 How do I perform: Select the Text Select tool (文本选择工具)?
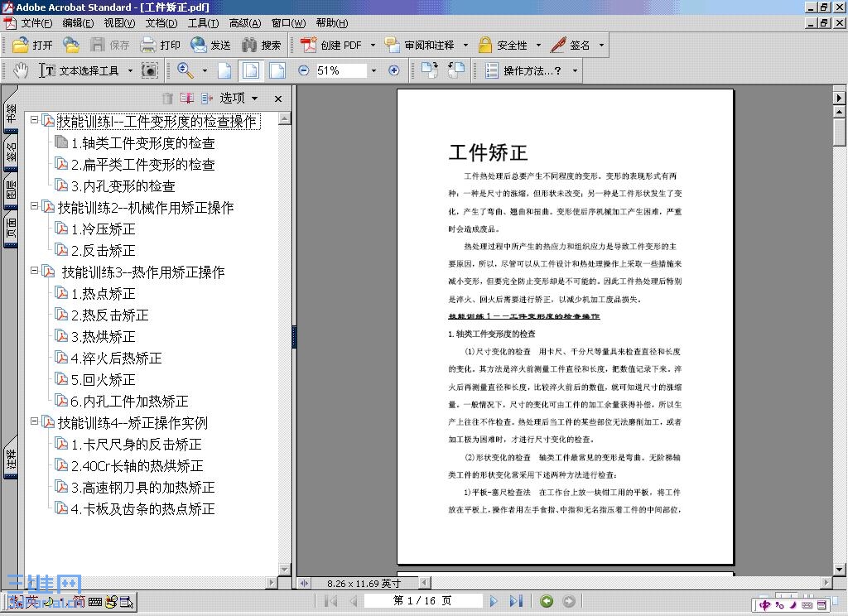tap(79, 70)
